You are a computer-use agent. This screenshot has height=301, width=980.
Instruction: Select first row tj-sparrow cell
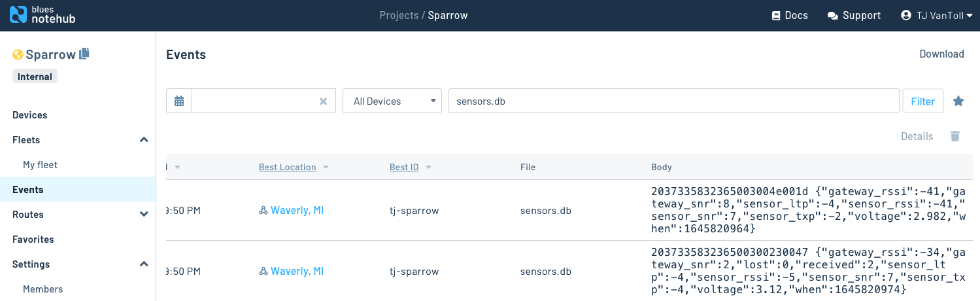pos(414,211)
